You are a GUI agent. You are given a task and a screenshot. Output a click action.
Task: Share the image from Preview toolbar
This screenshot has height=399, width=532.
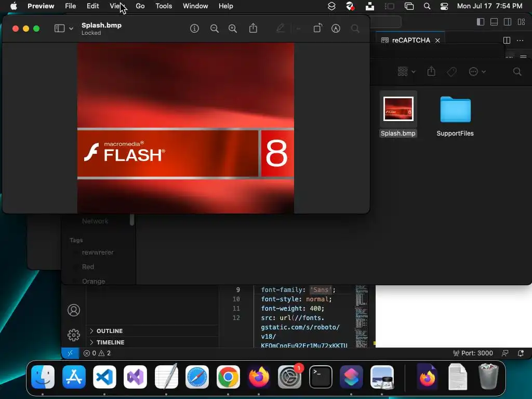(x=253, y=28)
